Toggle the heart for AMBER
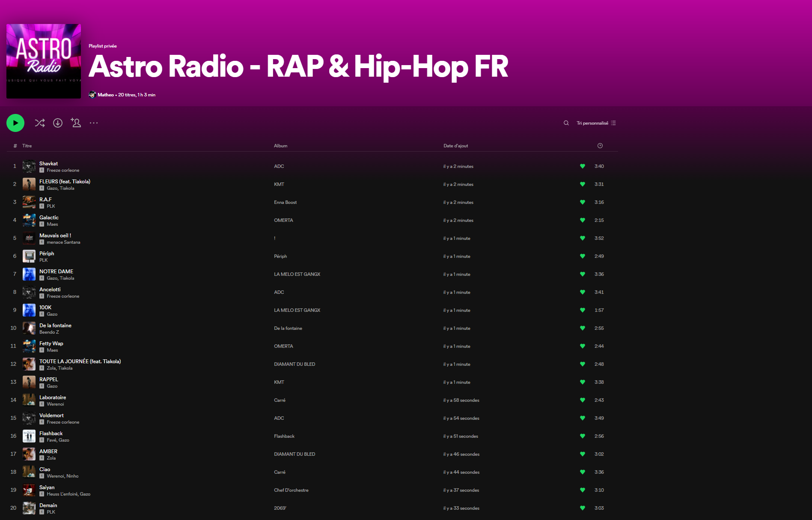Image resolution: width=812 pixels, height=520 pixels. (x=583, y=454)
